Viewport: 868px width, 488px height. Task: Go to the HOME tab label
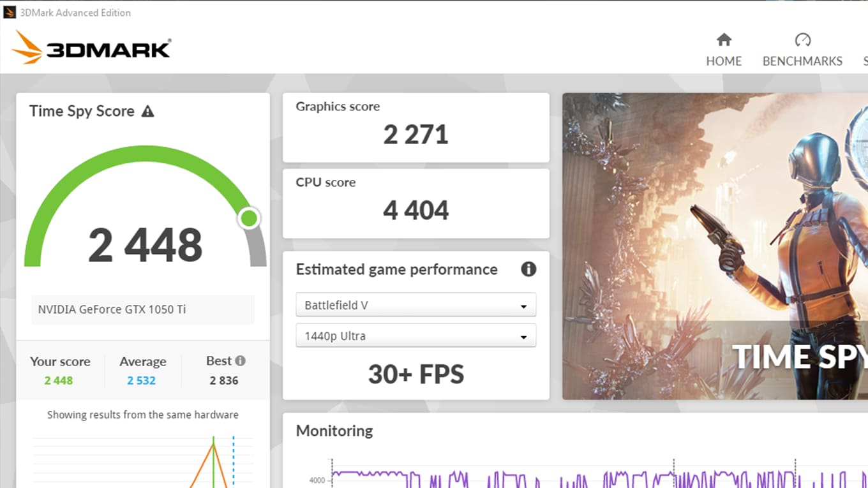[x=724, y=61]
